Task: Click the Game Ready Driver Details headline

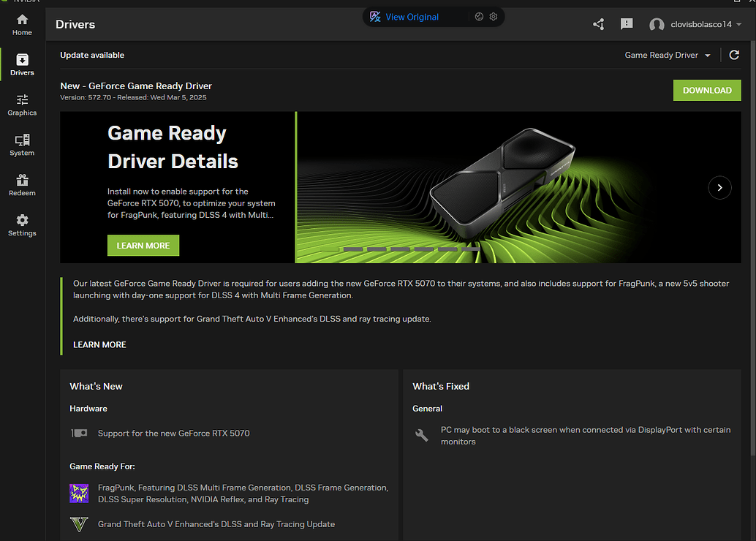Action: point(173,147)
